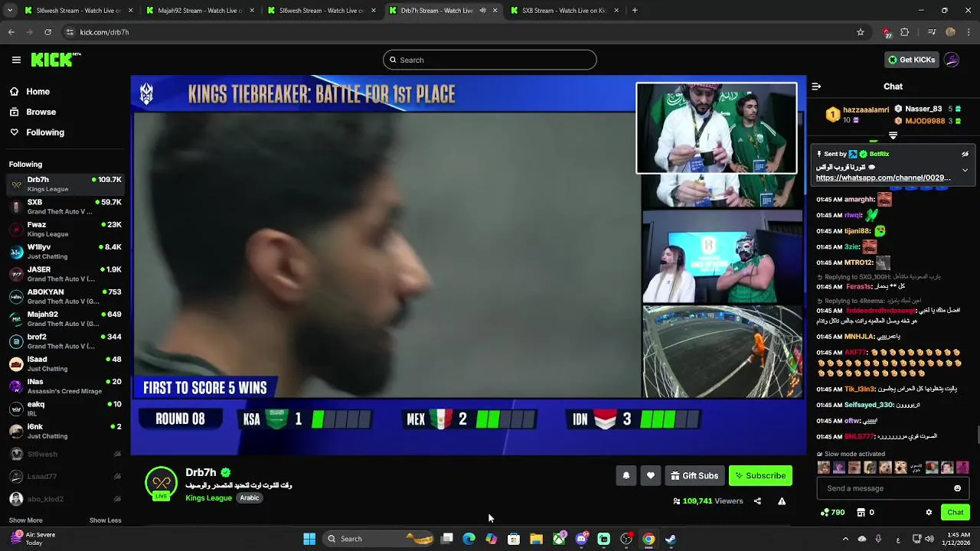980x551 pixels.
Task: Select iSaad channel in Following list
Action: (65, 364)
